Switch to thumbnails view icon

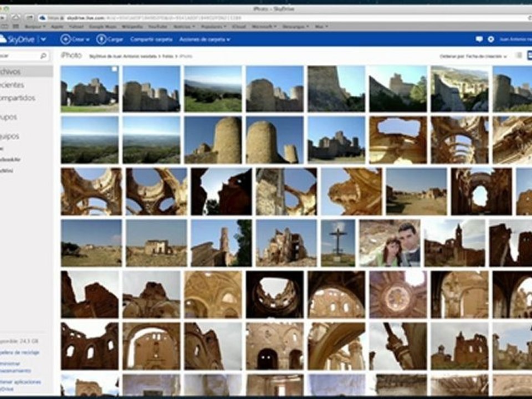point(529,55)
